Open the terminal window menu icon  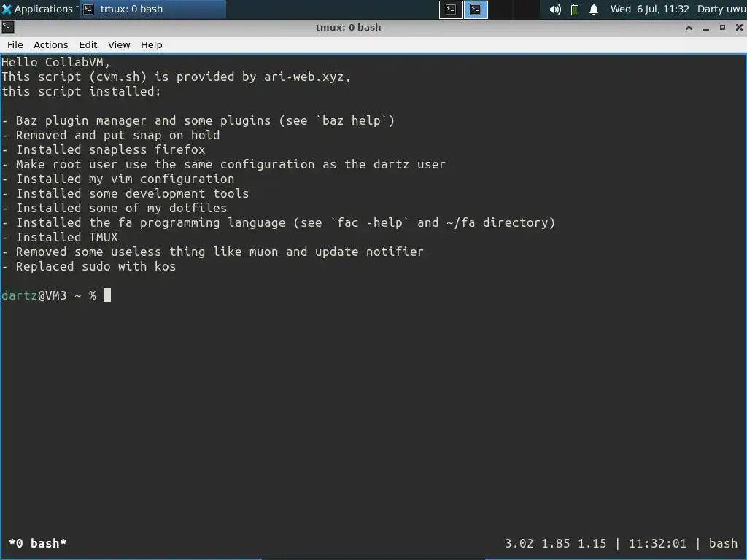tap(7, 27)
